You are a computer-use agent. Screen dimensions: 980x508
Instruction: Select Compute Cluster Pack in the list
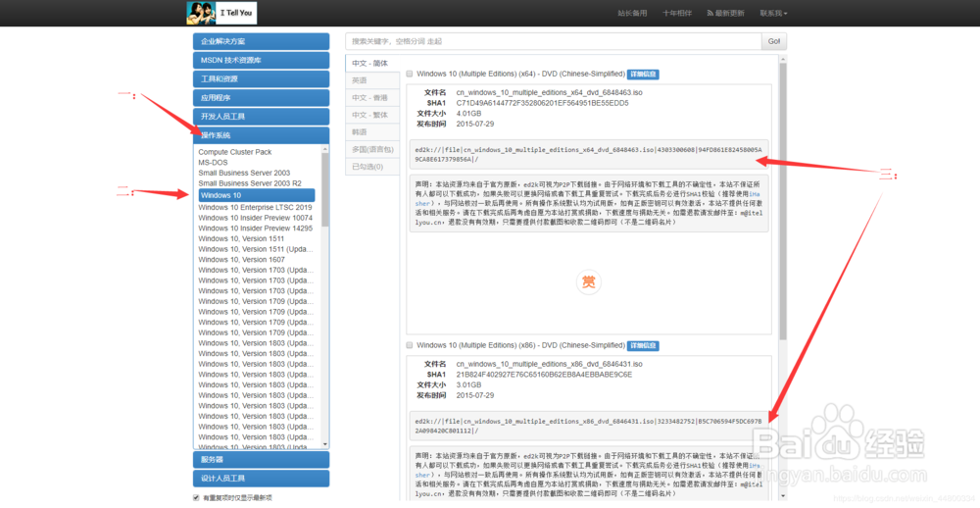[235, 152]
